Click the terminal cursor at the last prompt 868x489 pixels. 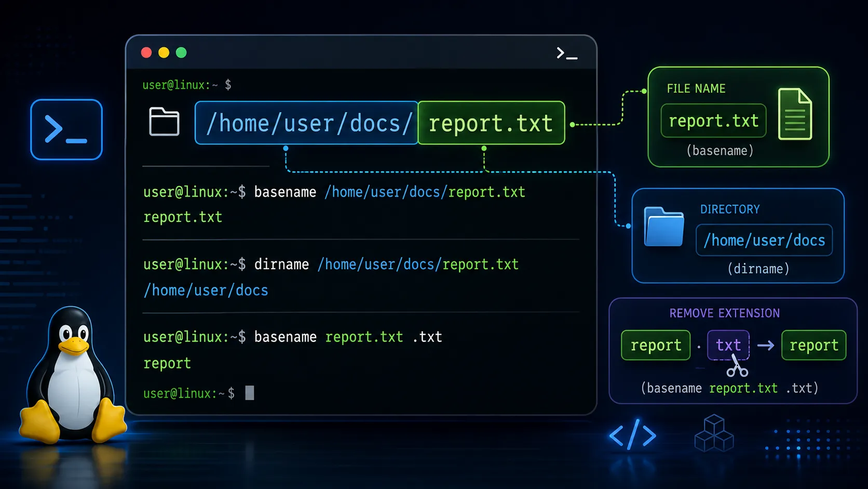point(250,393)
